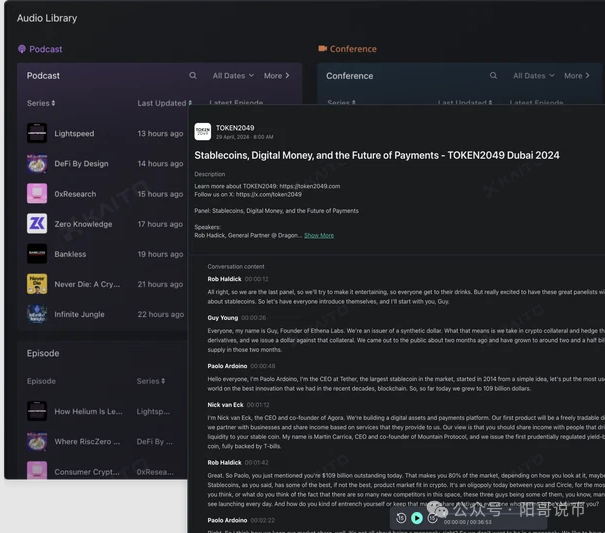605x533 pixels.
Task: Click the Lightspeed podcast cover thumbnail
Action: click(37, 133)
